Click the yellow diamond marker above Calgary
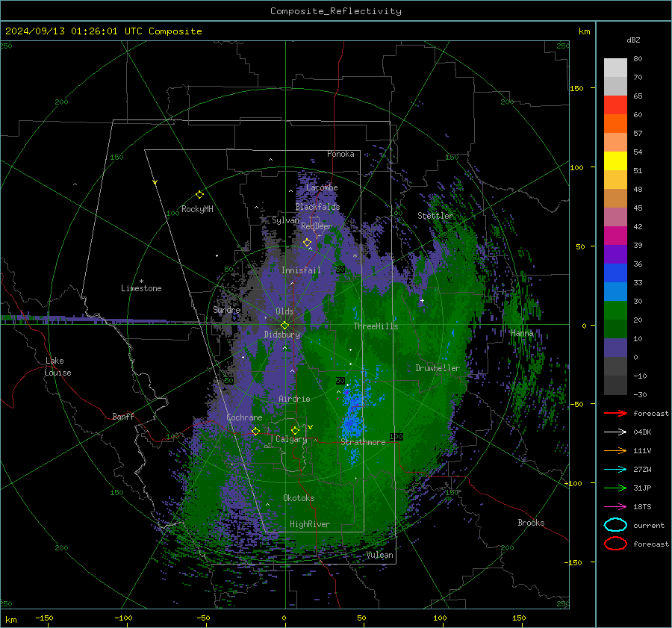 click(x=295, y=430)
